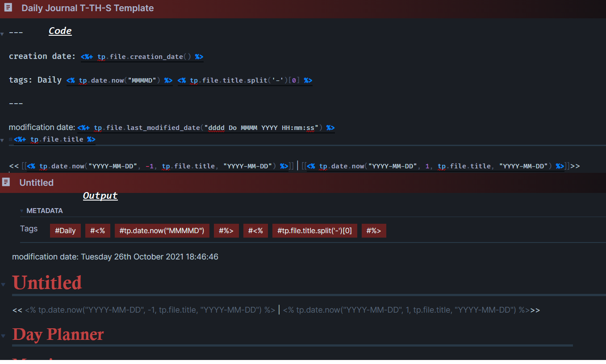Collapse the tp.file.title heading fold arrow

[x=2, y=139]
